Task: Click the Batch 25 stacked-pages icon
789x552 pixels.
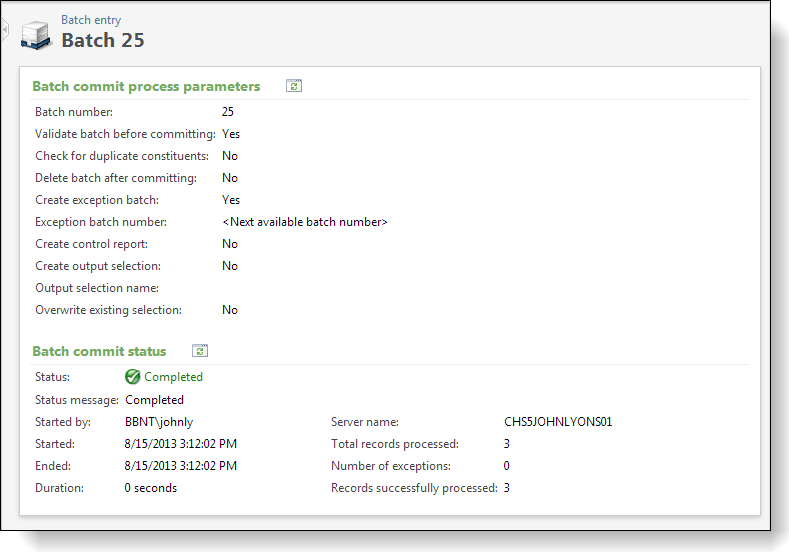Action: coord(36,35)
